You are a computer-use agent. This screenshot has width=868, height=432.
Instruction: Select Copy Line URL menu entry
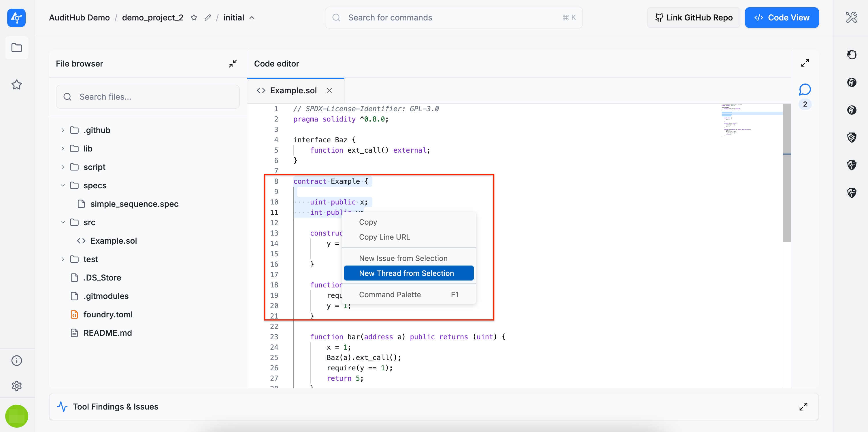click(x=384, y=237)
